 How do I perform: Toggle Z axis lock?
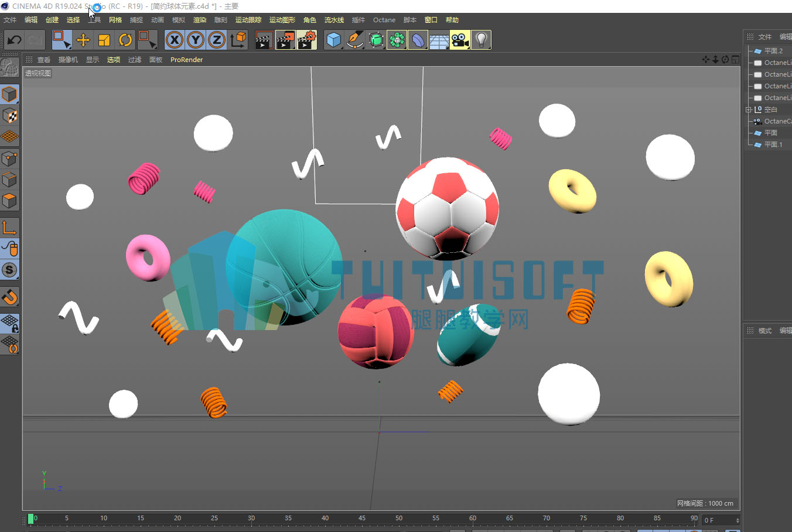[216, 40]
